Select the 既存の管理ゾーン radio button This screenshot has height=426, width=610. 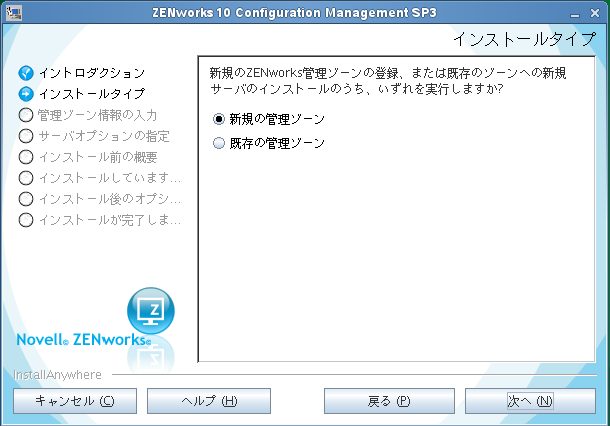(x=219, y=143)
